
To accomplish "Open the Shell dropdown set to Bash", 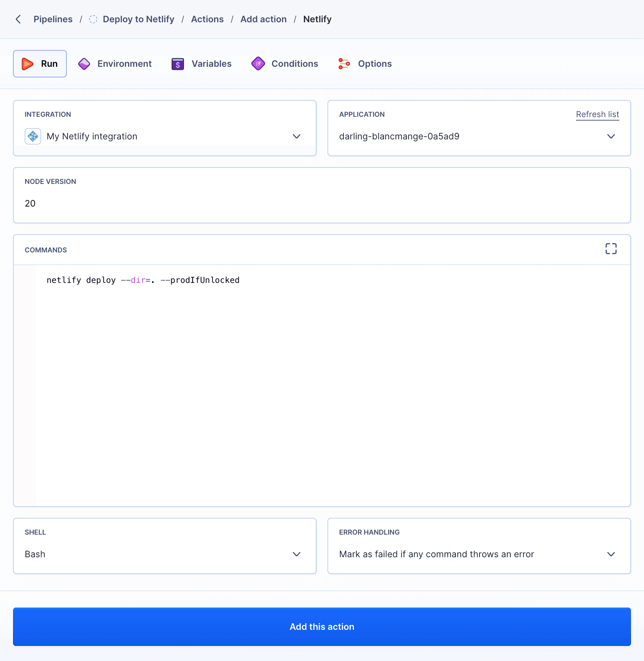I will (296, 554).
